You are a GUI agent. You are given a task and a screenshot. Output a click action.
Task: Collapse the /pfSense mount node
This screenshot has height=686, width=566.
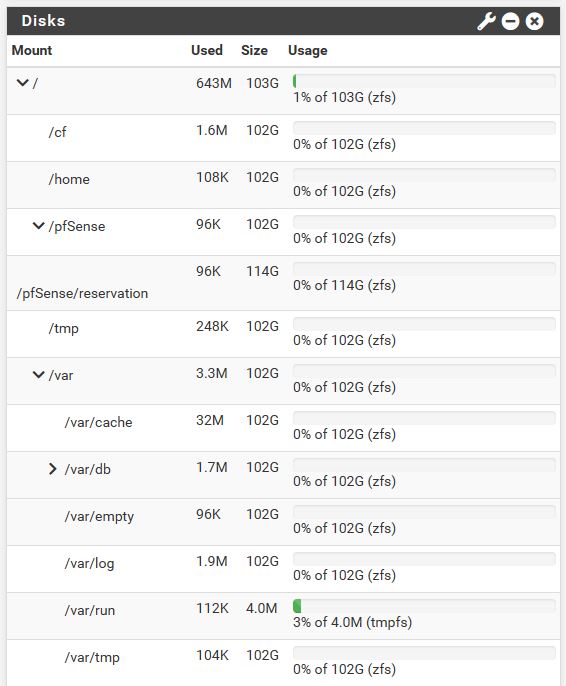coord(38,226)
